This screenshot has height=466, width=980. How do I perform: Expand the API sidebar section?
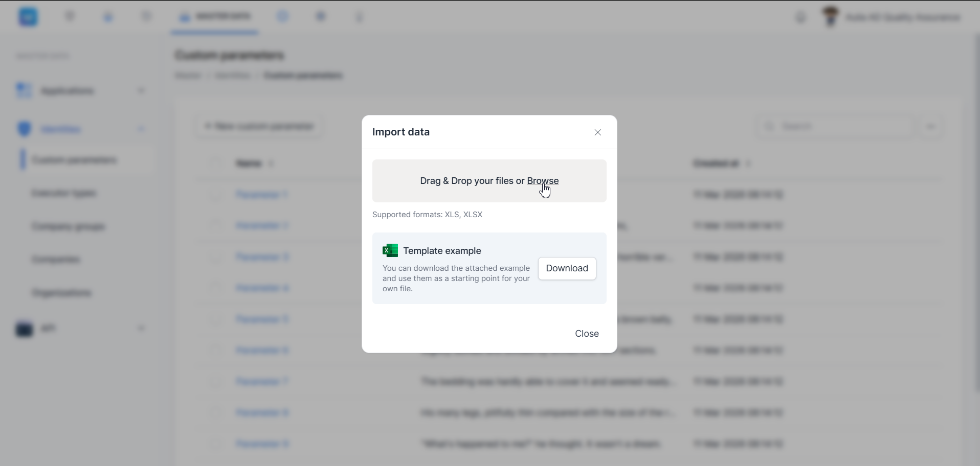141,328
